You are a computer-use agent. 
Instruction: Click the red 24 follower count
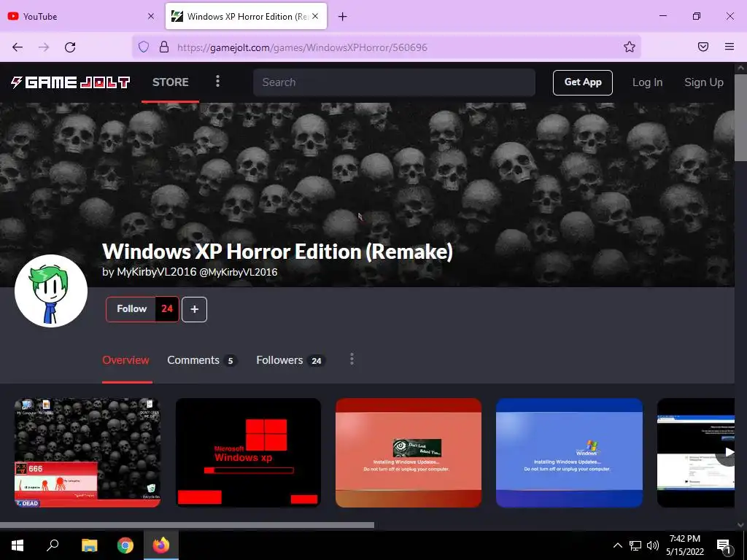pyautogui.click(x=167, y=309)
